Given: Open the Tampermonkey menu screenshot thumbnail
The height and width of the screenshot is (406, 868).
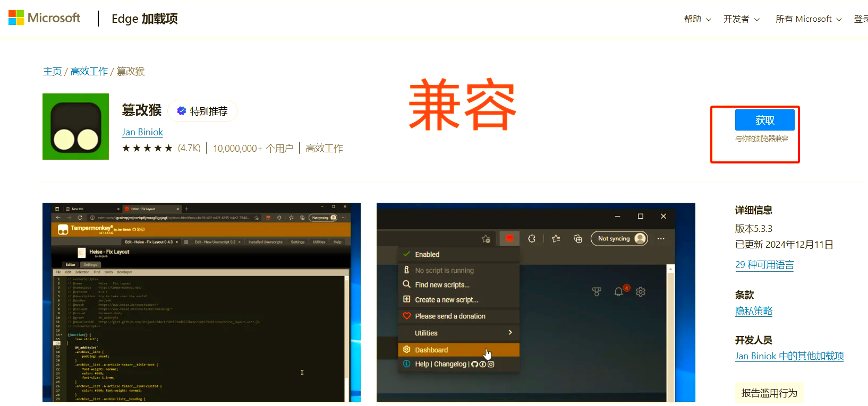Looking at the screenshot, I should point(535,302).
